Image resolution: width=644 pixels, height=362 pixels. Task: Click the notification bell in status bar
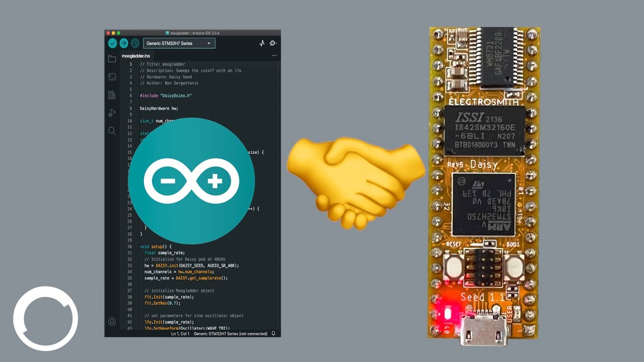point(274,333)
